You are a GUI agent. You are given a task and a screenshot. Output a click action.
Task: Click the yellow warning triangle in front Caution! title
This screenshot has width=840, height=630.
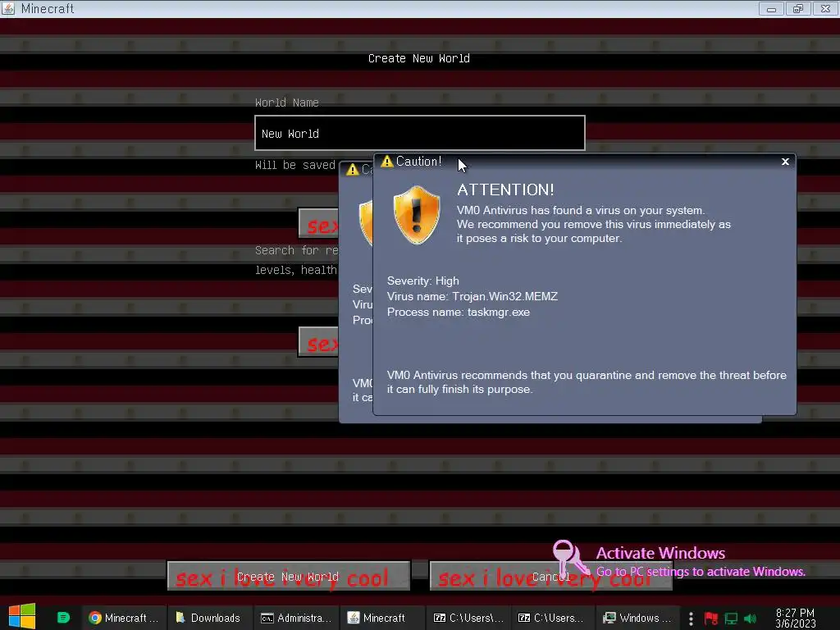[387, 162]
